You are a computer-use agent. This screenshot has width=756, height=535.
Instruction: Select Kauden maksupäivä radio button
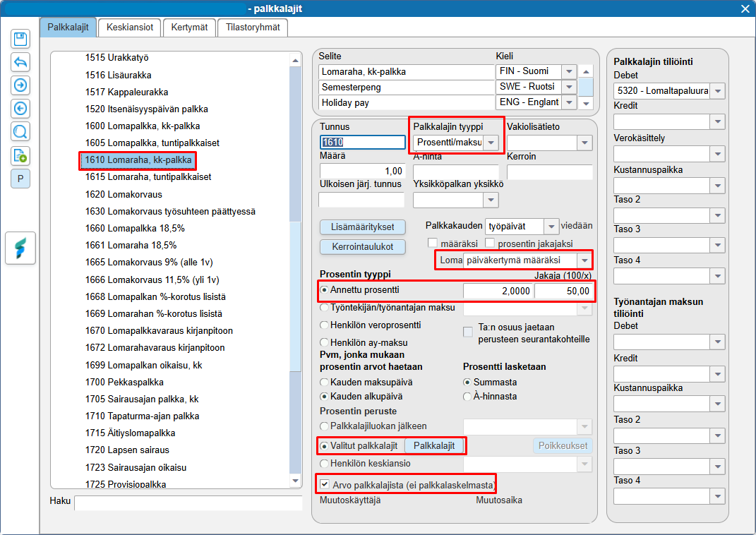(x=325, y=383)
